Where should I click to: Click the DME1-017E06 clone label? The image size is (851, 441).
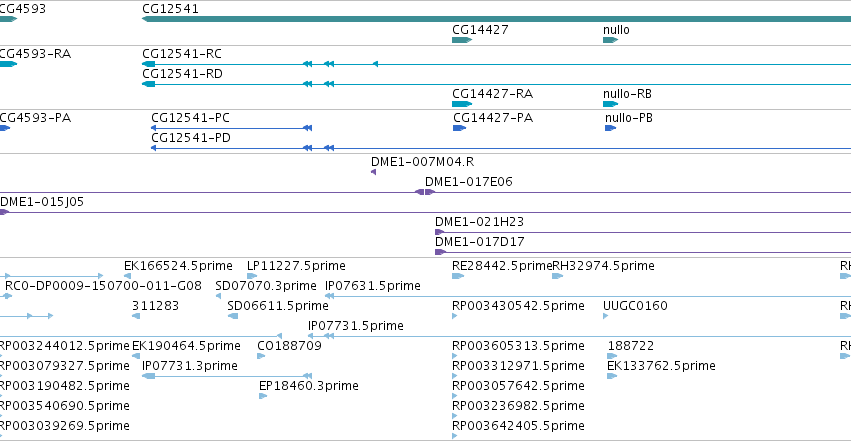pyautogui.click(x=468, y=182)
